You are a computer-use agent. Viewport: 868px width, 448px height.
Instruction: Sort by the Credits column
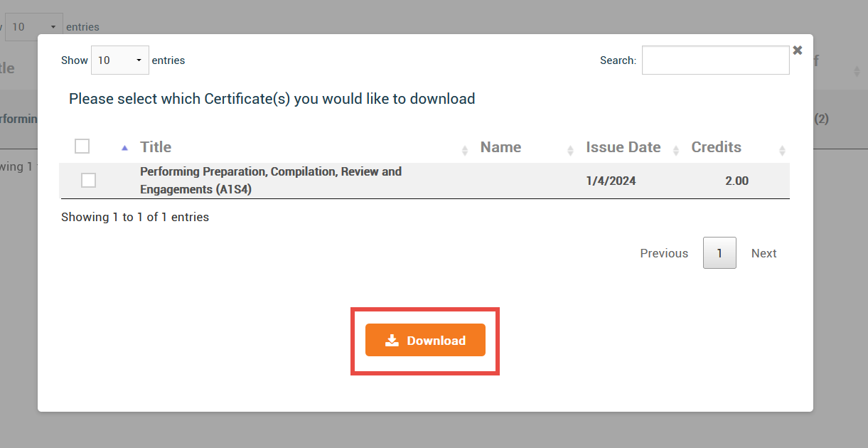pos(716,147)
